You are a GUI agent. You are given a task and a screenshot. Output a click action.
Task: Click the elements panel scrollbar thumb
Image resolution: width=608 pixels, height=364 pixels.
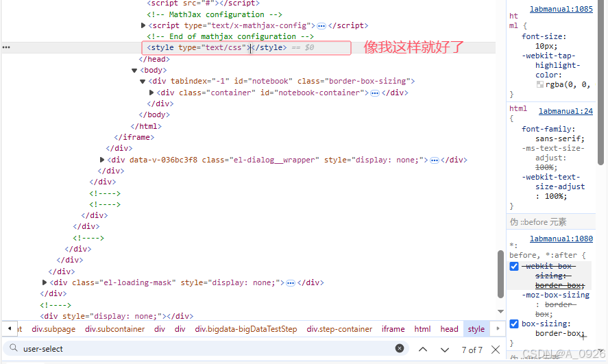[500, 274]
